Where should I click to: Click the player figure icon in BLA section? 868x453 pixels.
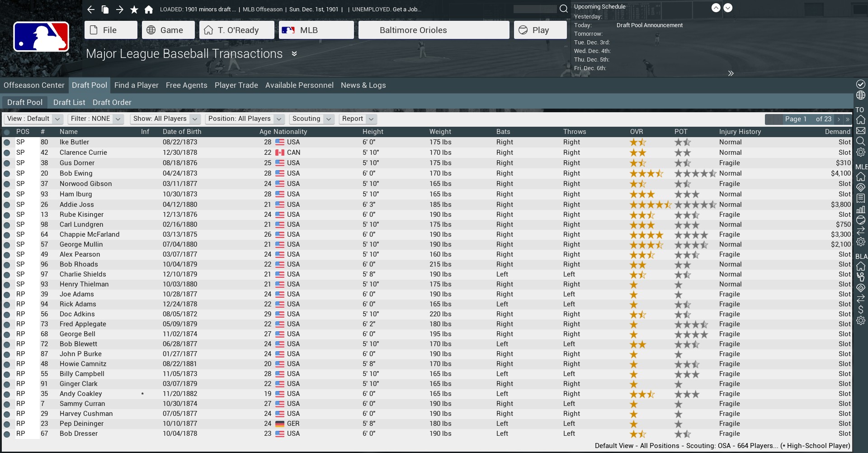pos(861,277)
